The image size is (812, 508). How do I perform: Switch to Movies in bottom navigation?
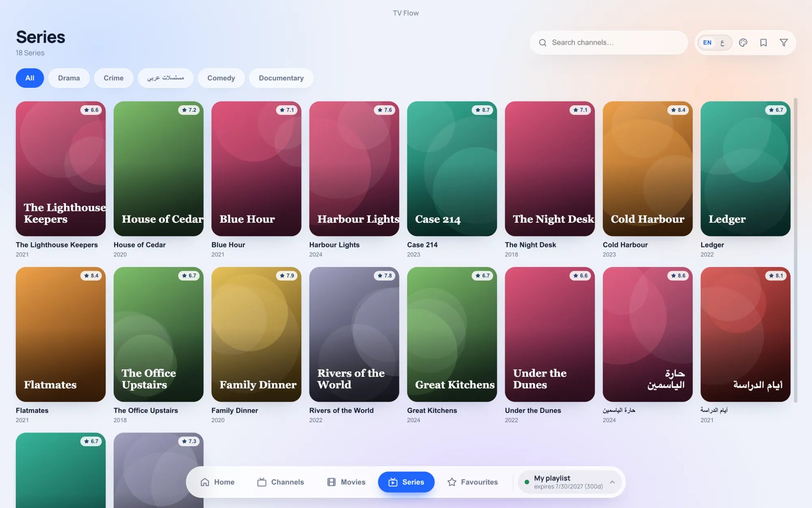click(346, 482)
